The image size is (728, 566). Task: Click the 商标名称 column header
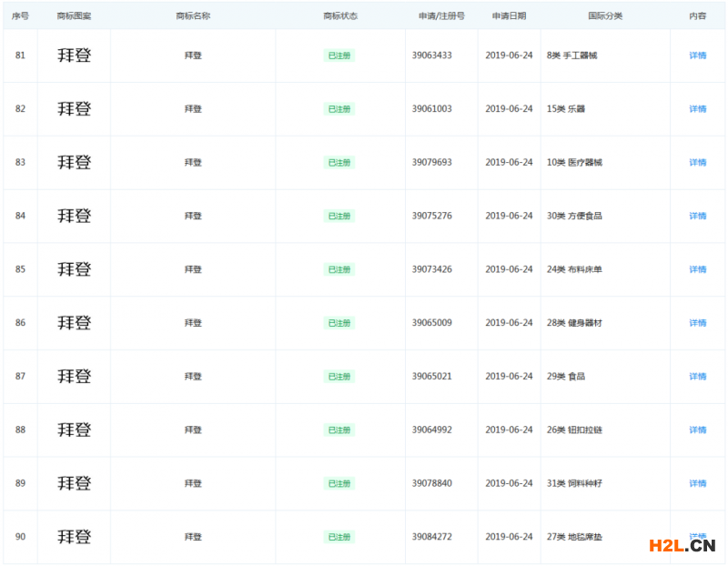pos(193,15)
